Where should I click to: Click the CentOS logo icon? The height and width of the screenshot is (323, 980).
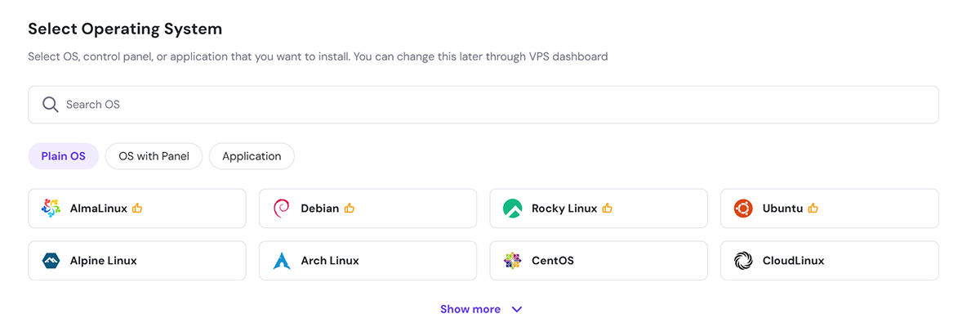coord(512,261)
